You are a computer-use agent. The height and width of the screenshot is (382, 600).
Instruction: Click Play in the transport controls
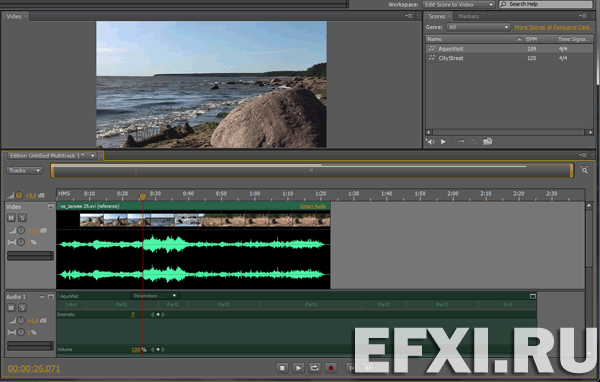click(x=298, y=368)
